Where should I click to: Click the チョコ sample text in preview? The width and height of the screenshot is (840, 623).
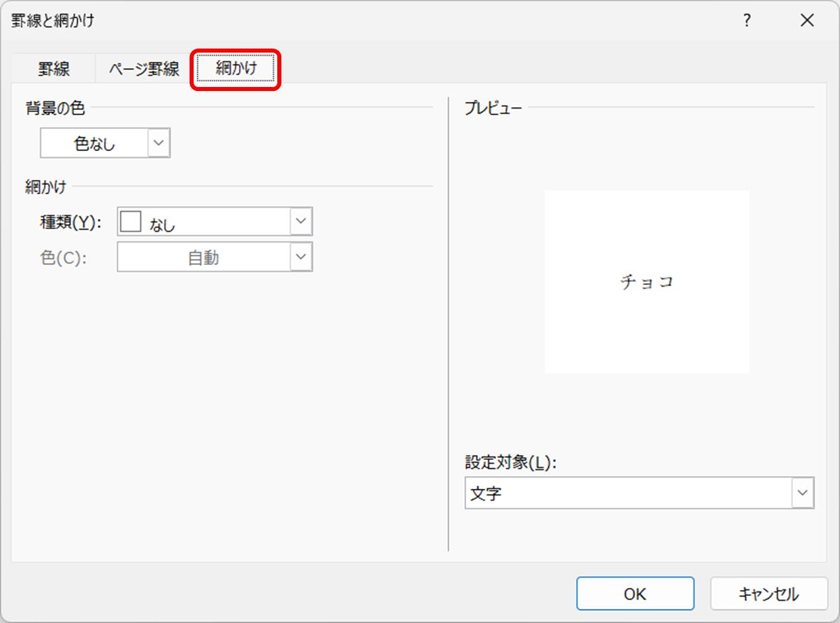646,282
